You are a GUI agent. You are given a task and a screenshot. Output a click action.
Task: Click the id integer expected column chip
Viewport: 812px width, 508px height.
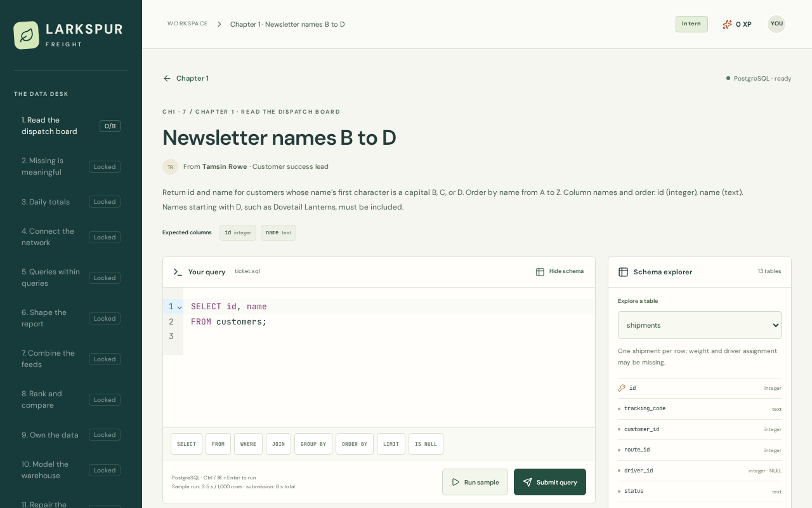pyautogui.click(x=238, y=233)
